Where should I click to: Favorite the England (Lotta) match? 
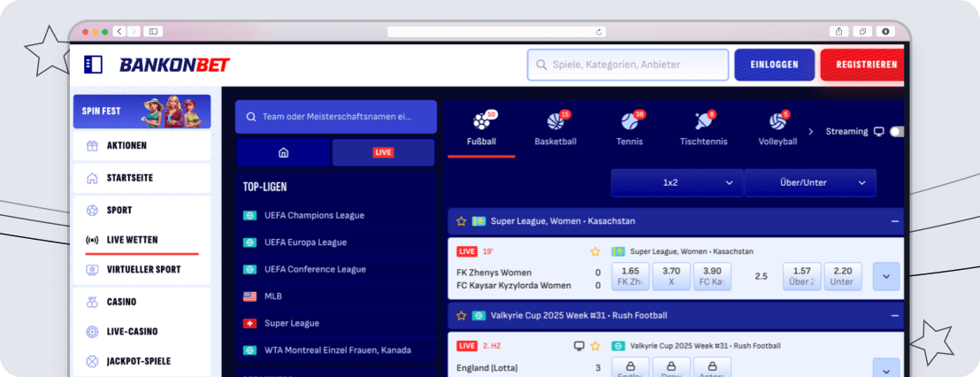point(595,346)
